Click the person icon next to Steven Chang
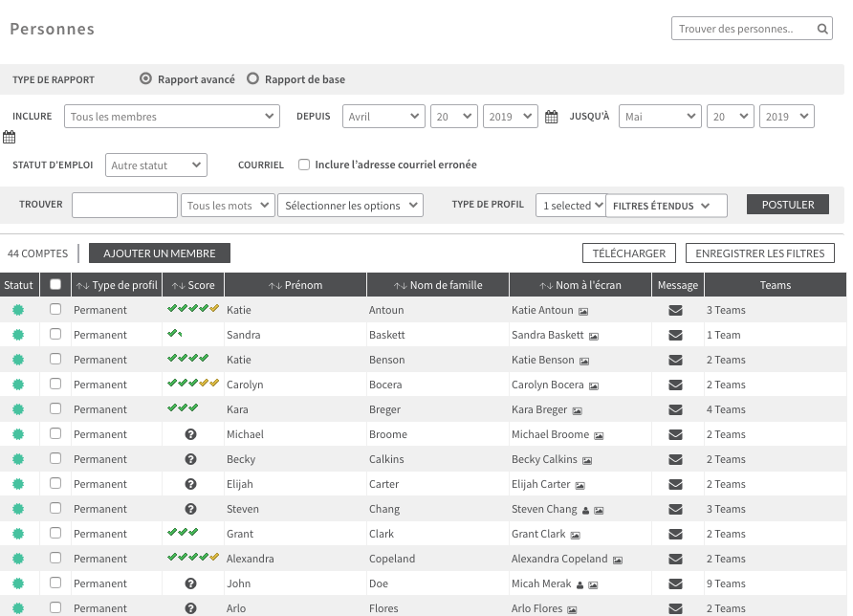853x616 pixels. 585,511
